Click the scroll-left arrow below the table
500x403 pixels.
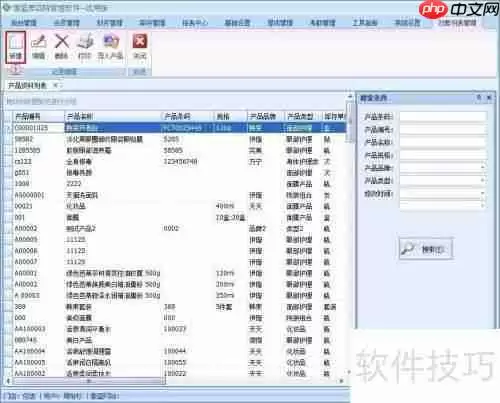pos(9,381)
